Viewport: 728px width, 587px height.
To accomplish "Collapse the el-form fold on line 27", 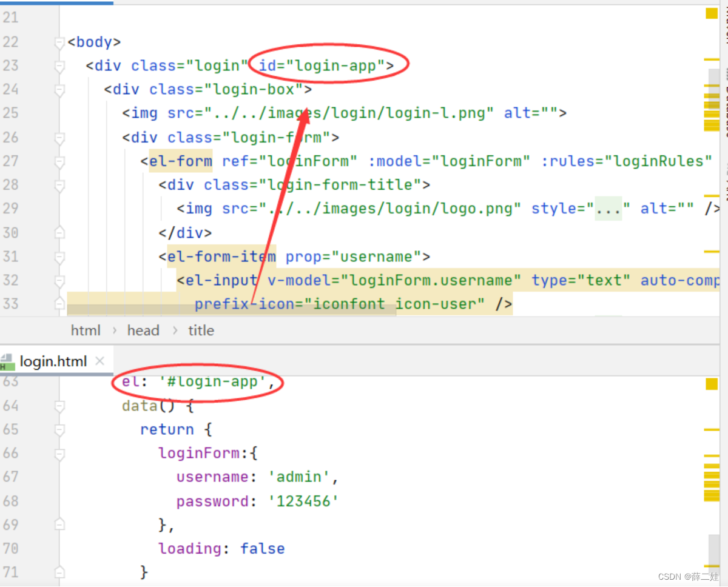I will tap(59, 162).
